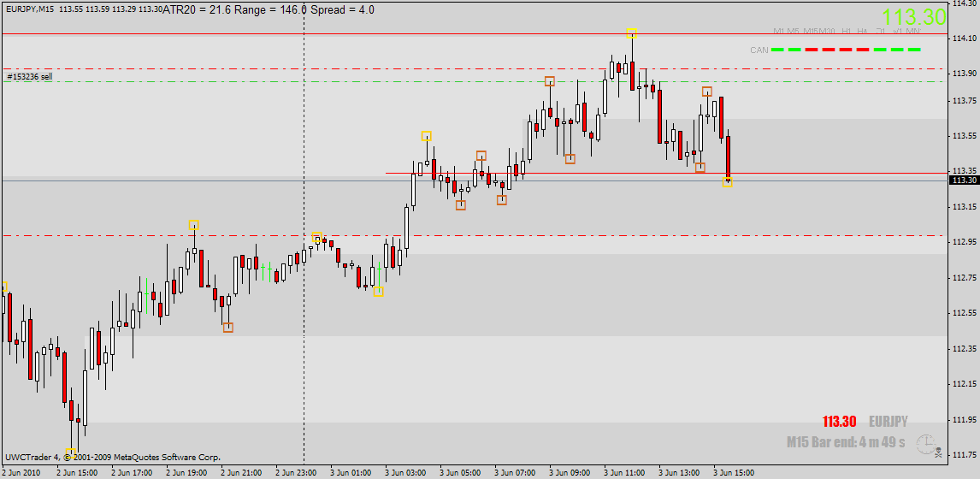Click the CAN indicator row label
980x479 pixels.
click(759, 50)
